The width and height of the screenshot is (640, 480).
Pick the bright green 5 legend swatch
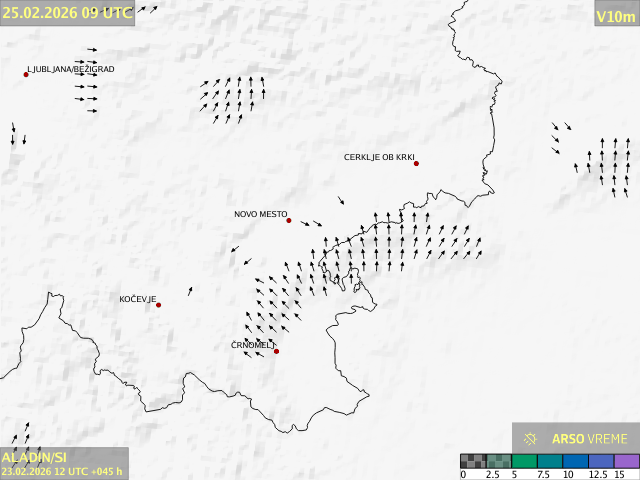524,462
